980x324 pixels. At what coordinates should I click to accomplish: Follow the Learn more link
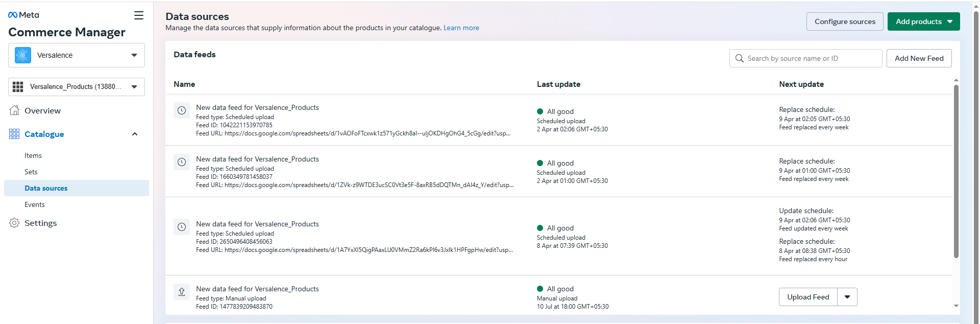461,28
